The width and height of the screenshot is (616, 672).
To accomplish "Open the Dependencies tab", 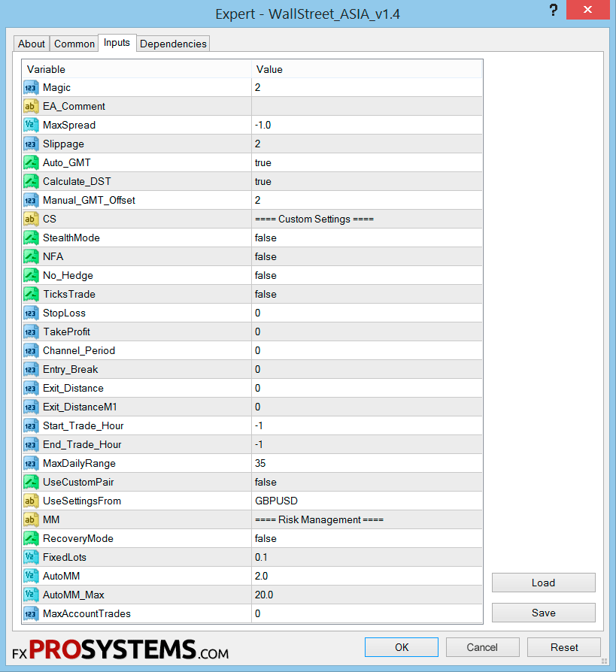I will click(x=173, y=44).
